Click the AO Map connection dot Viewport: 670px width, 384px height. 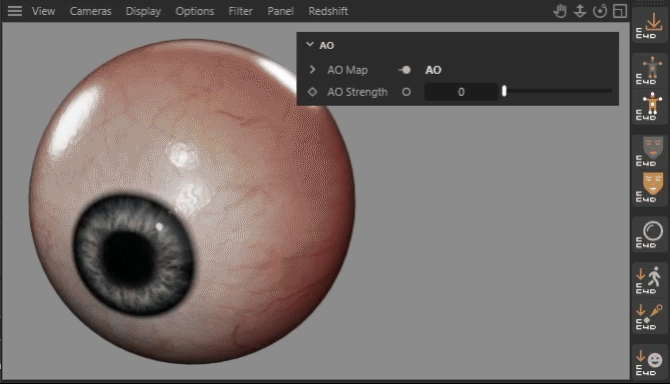(x=405, y=70)
